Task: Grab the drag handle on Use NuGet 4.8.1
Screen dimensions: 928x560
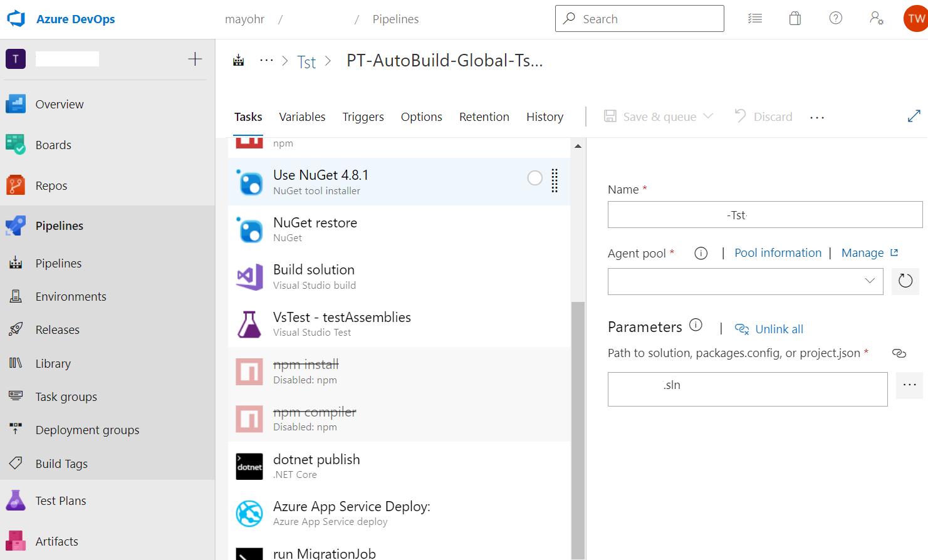Action: tap(555, 180)
